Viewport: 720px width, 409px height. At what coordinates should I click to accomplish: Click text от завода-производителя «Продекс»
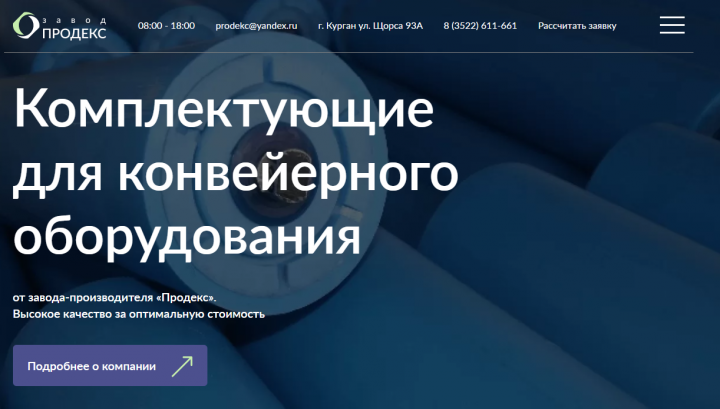tap(114, 297)
